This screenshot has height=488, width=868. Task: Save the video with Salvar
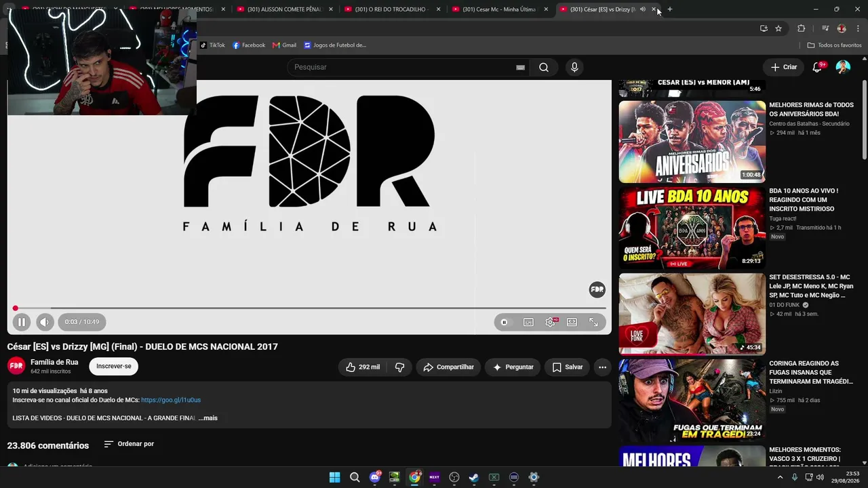point(567,367)
